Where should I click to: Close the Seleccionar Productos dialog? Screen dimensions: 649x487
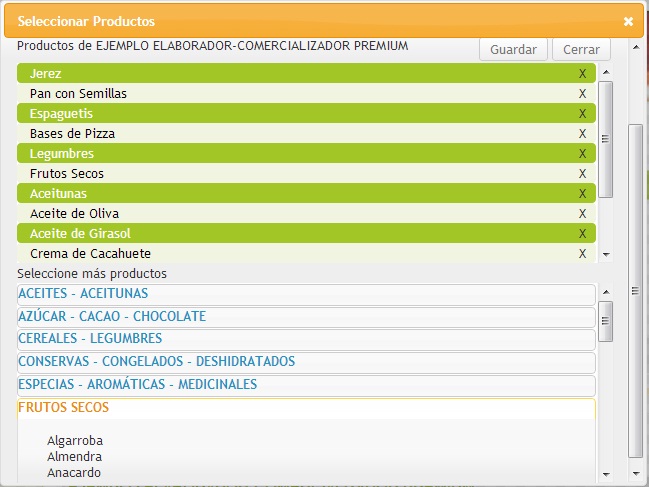(628, 21)
